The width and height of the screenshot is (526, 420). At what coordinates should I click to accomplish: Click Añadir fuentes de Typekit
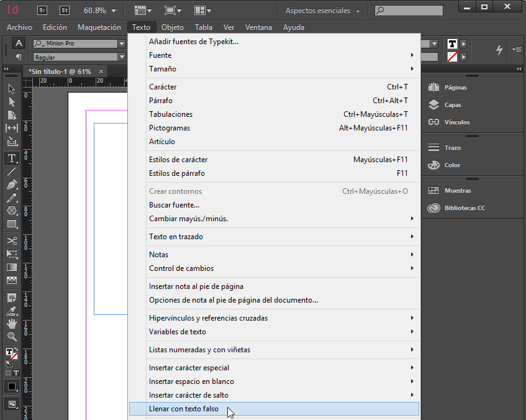(193, 41)
